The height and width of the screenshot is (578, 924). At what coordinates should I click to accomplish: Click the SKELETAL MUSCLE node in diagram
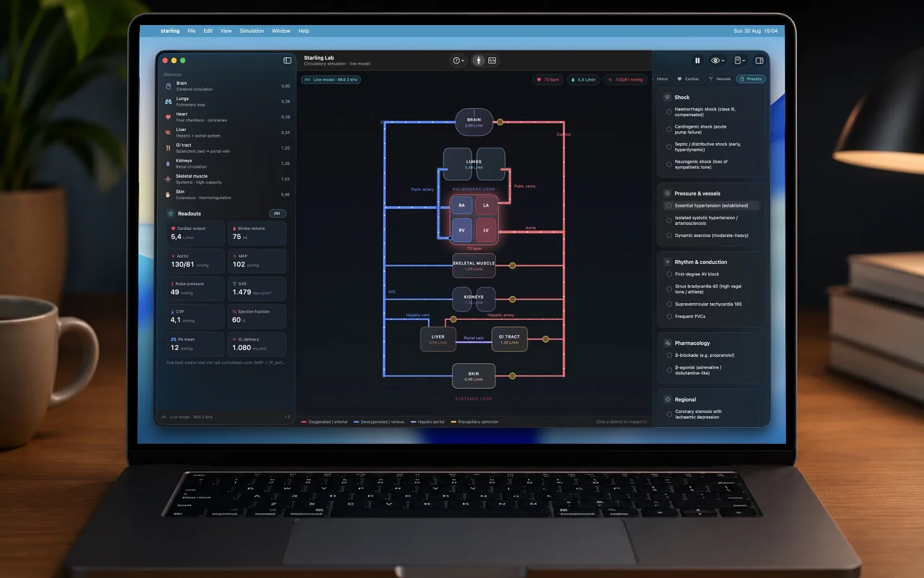(x=474, y=266)
